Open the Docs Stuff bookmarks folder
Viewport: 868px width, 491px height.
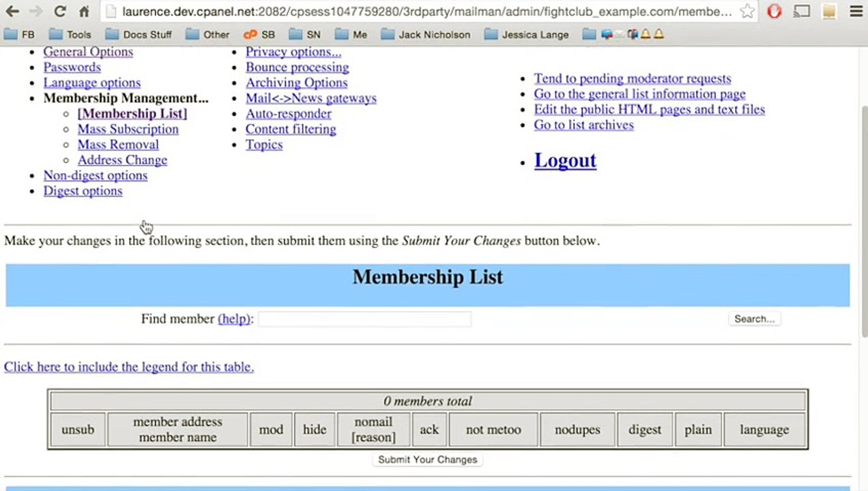[x=139, y=34]
